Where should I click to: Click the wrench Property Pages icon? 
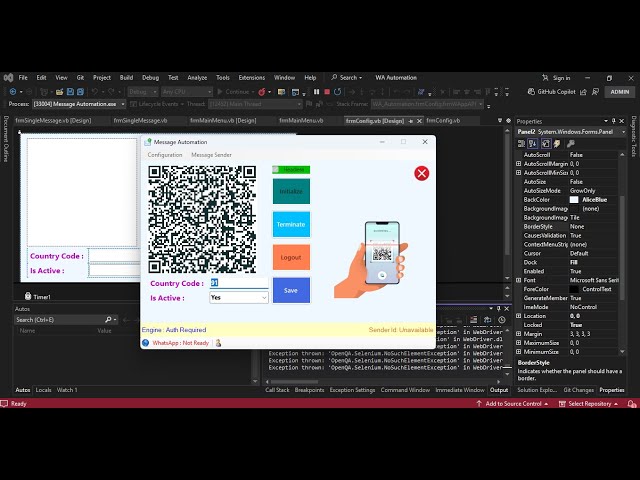571,143
